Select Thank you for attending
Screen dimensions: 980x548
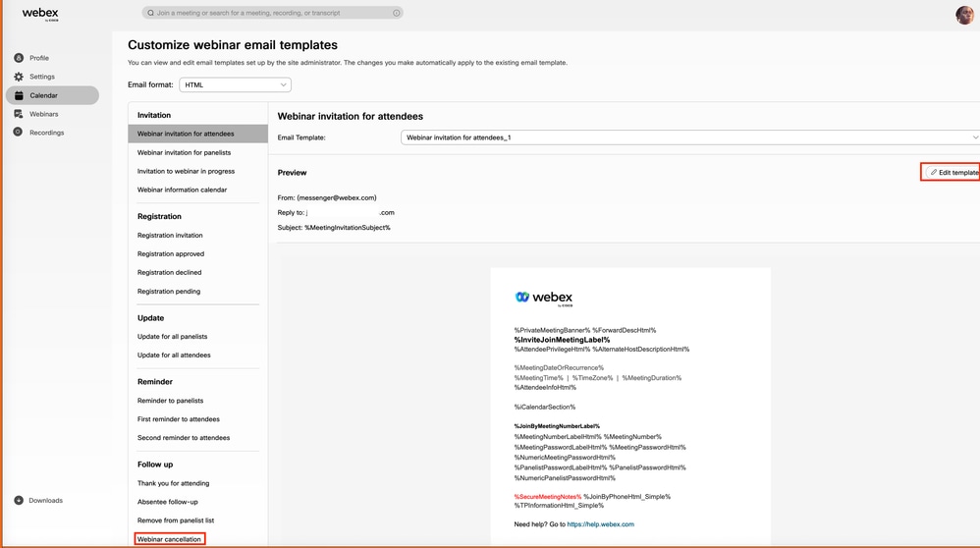pos(173,483)
